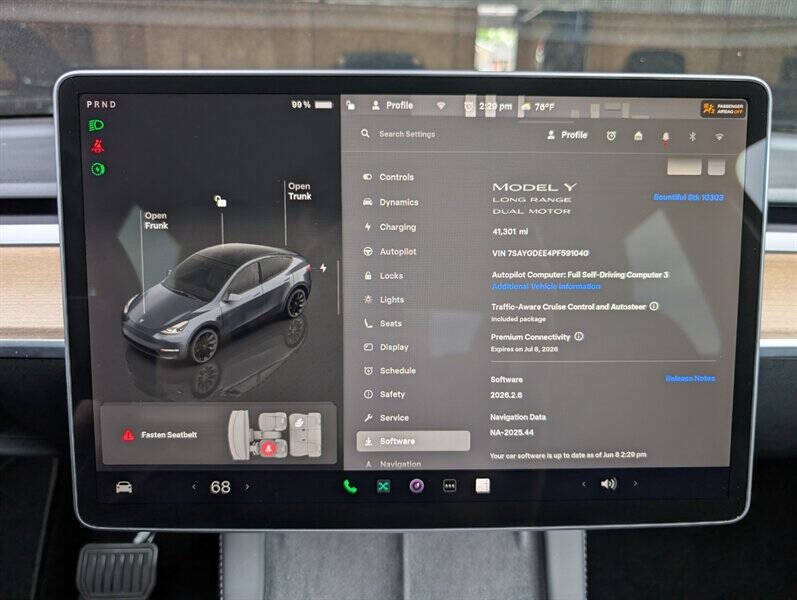Screen dimensions: 797x600
Task: Decrease cabin temperature with left arrow
Action: 194,487
